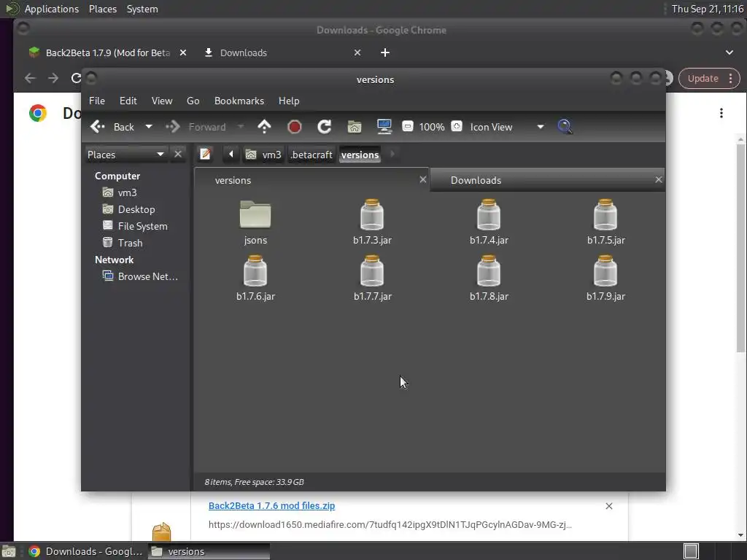
Task: Close the Downloads Chrome tab
Action: 357,52
